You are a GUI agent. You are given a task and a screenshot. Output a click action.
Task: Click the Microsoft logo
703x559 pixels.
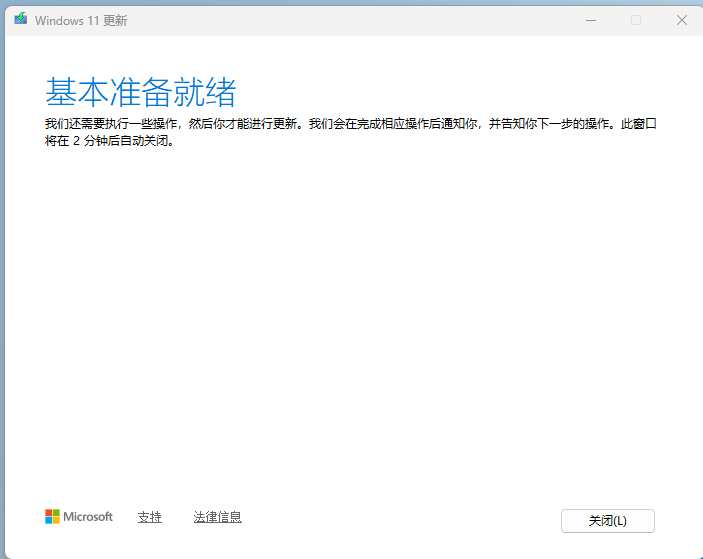[x=79, y=516]
